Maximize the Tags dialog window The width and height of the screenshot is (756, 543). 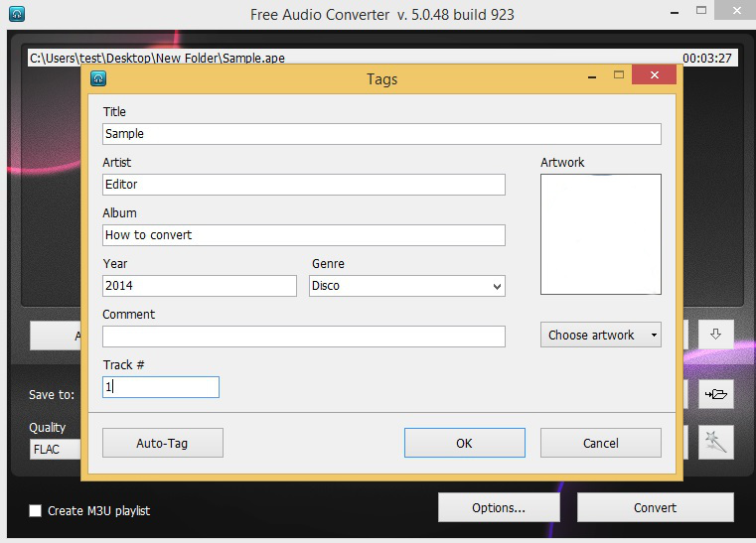click(x=619, y=74)
